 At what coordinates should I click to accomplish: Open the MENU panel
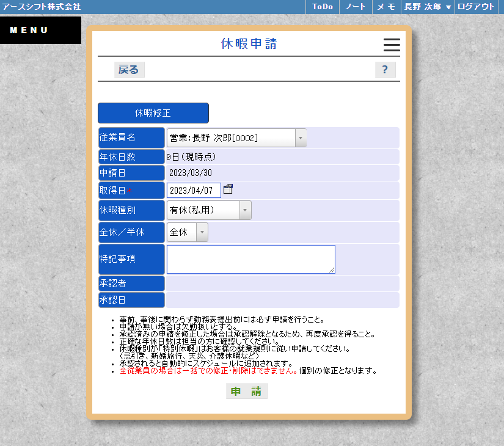[27, 29]
